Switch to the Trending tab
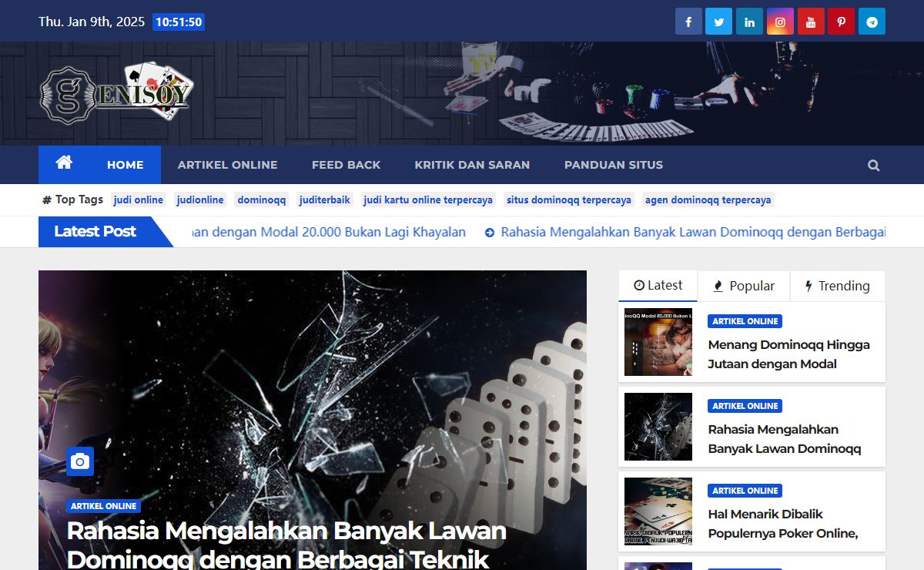 838,286
